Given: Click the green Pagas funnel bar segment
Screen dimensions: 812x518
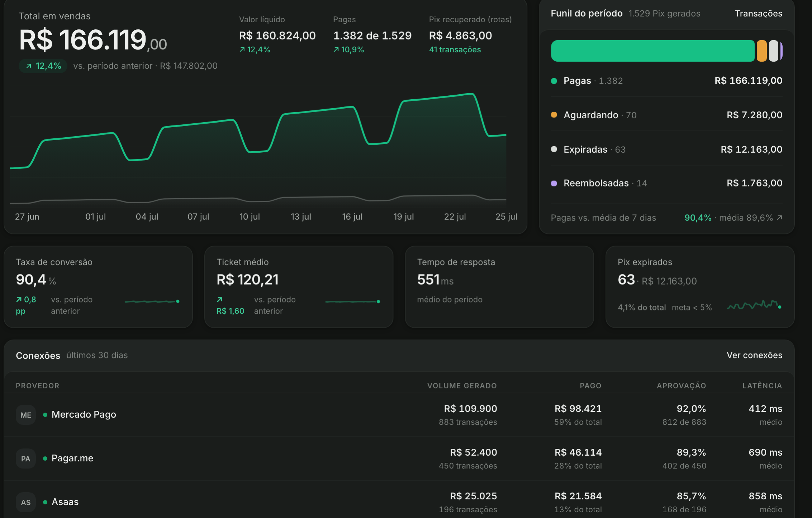Looking at the screenshot, I should (x=652, y=51).
